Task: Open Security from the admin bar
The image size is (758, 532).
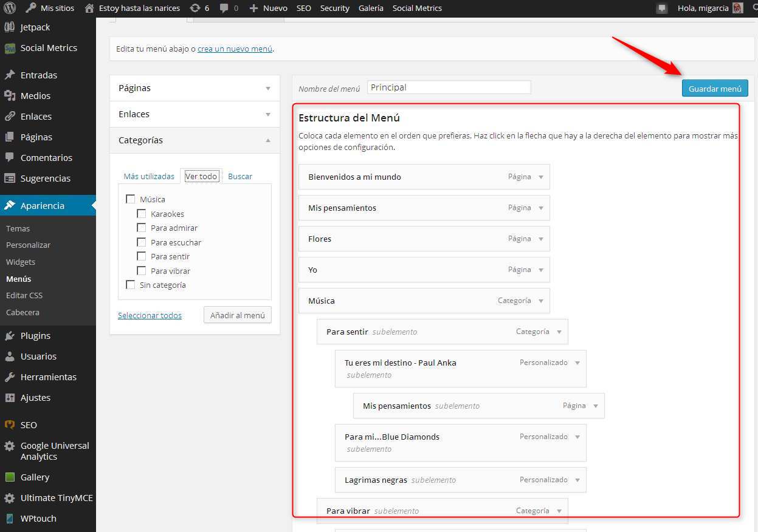Action: (334, 8)
